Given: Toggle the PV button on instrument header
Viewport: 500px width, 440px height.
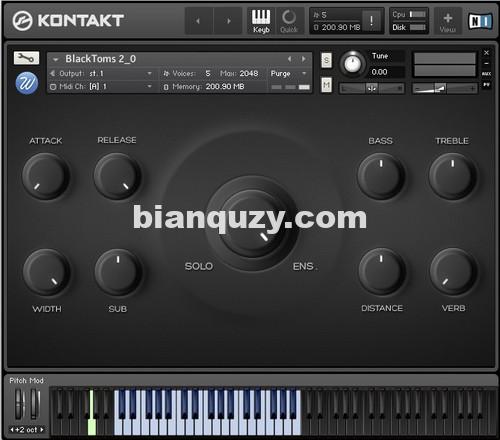Looking at the screenshot, I should coord(486,85).
